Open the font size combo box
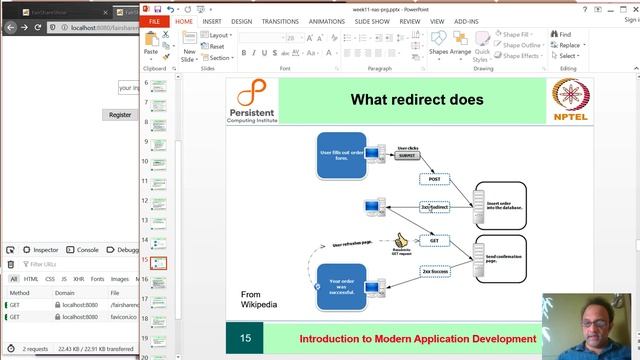Screen dimensions: 640x360 pos(295,38)
